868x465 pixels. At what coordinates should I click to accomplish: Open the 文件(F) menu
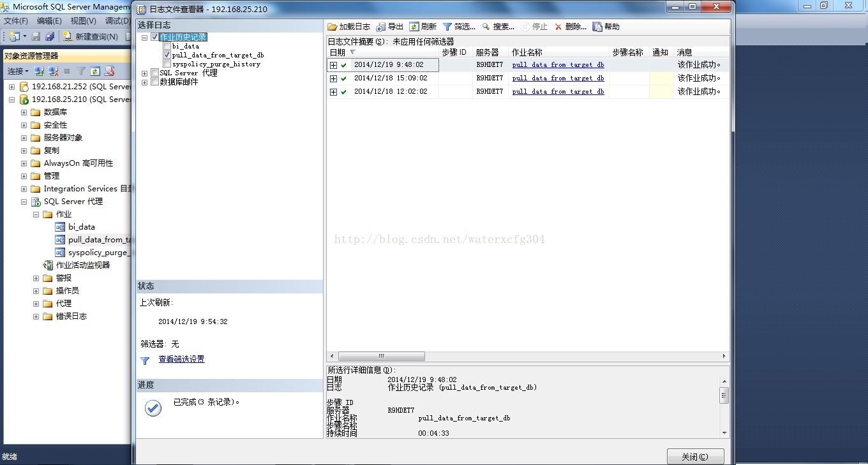point(16,20)
